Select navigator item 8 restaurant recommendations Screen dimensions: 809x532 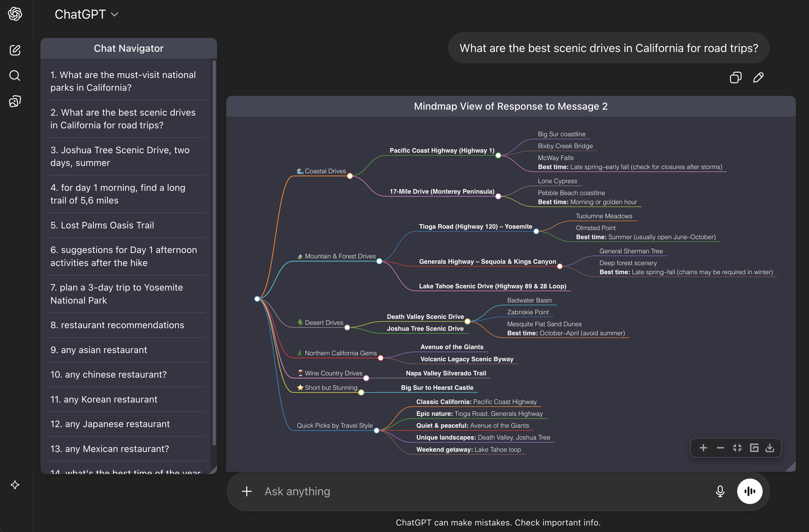[117, 325]
